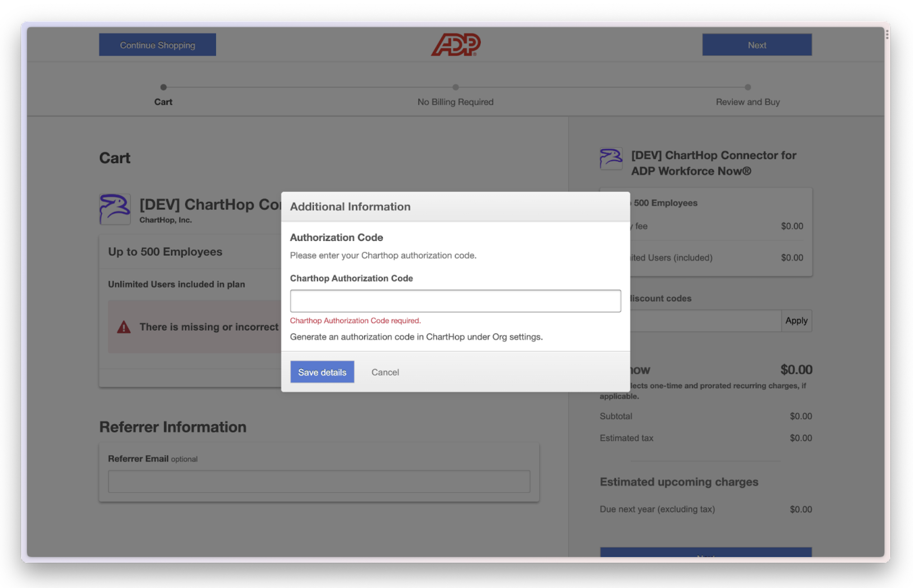Click the red warning triangle icon
Screen dimensions: 913x588
[x=123, y=326]
